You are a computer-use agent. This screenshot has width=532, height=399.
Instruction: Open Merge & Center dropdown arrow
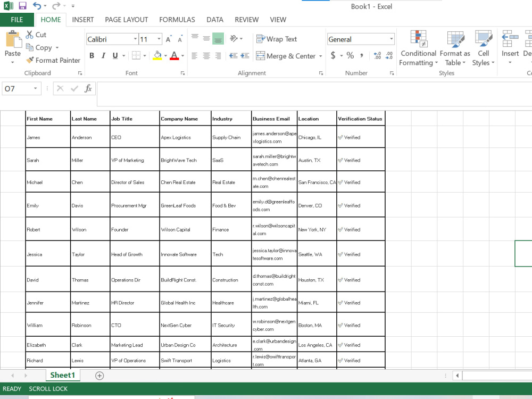click(x=320, y=56)
